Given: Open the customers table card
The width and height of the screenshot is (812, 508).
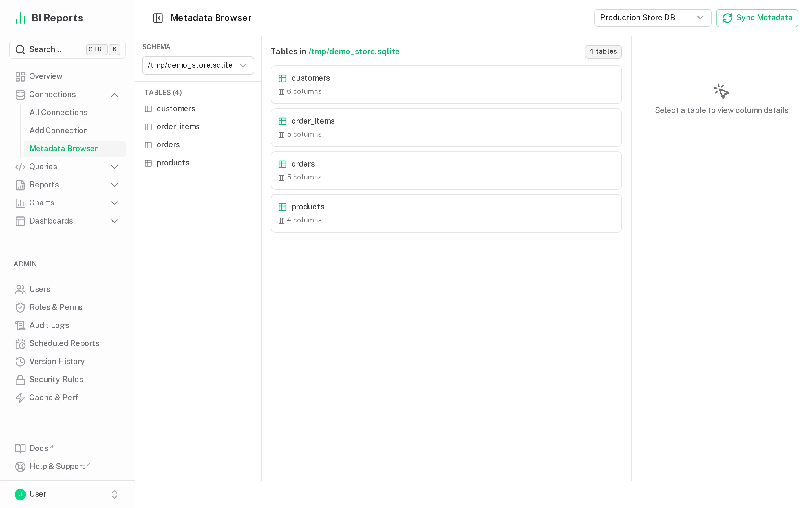Looking at the screenshot, I should pos(446,85).
